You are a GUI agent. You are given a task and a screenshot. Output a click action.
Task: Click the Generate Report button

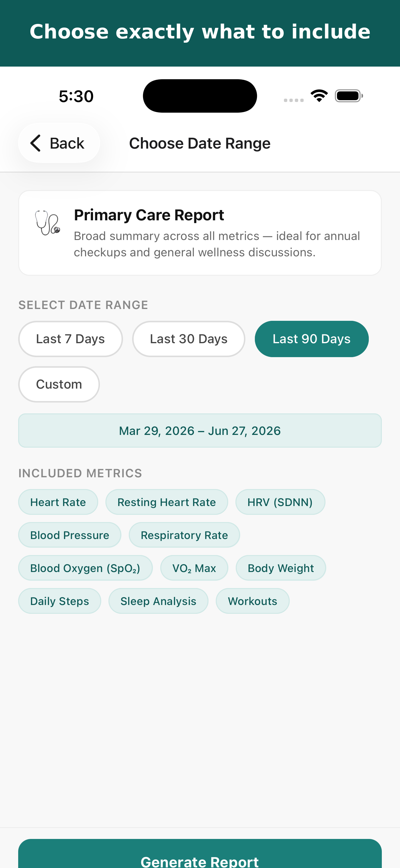[200, 854]
